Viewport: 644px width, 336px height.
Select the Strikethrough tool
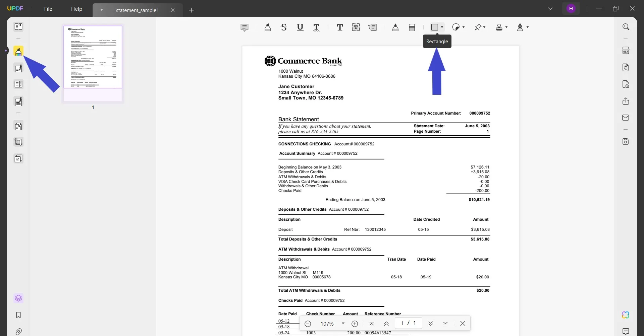(x=284, y=27)
